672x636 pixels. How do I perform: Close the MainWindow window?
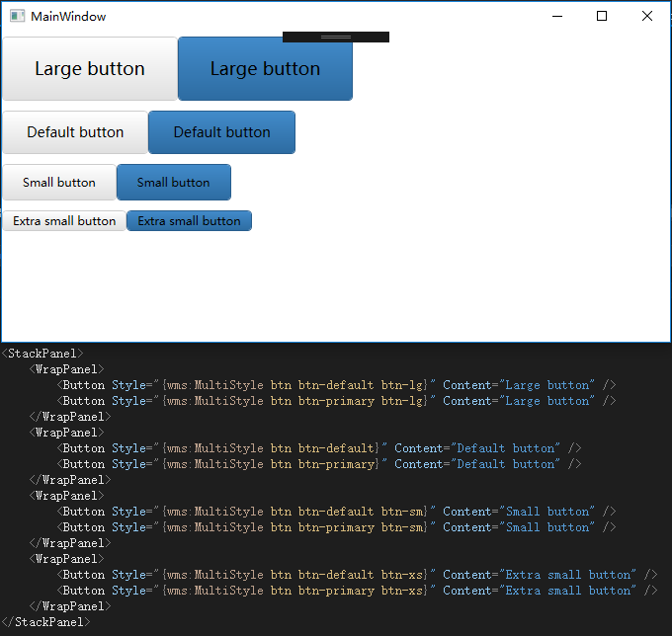[647, 16]
